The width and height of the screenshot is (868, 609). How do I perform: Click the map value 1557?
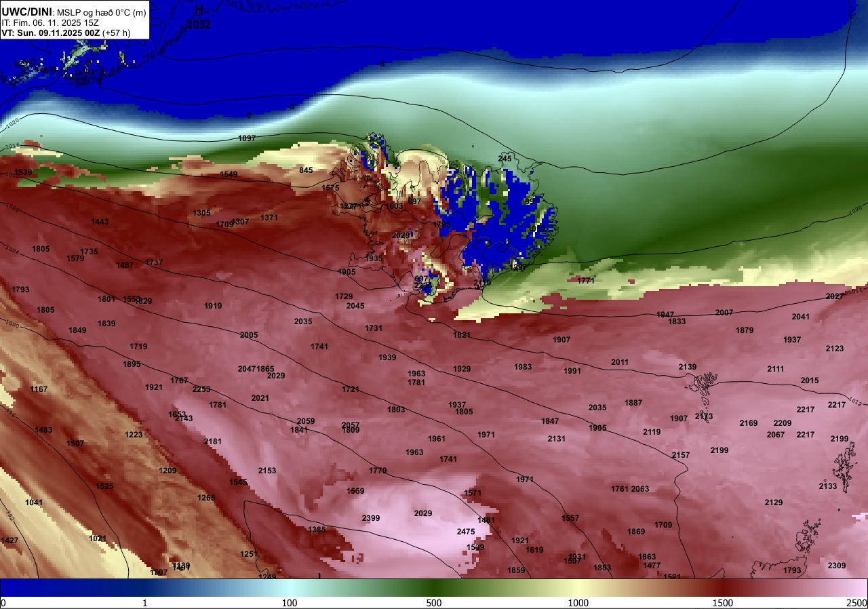(570, 518)
